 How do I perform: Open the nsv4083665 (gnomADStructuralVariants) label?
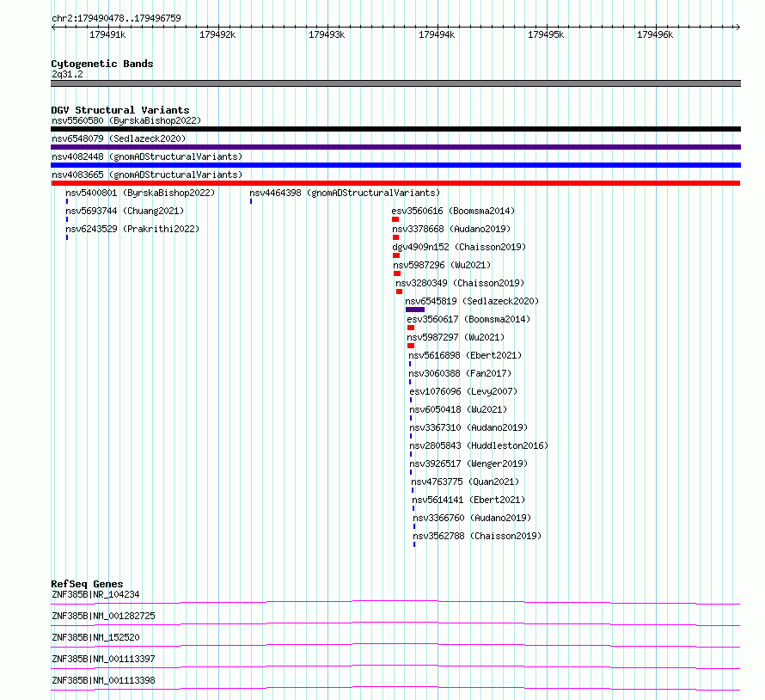click(147, 175)
